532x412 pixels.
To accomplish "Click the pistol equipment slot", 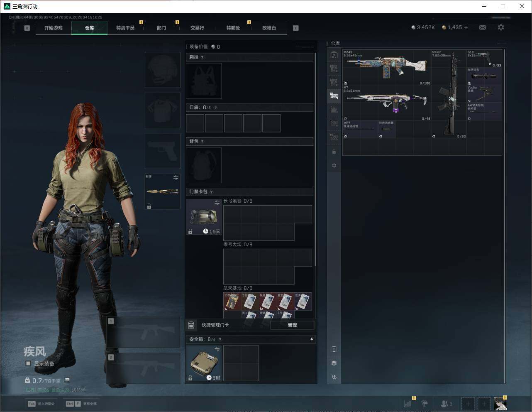I will 162,151.
